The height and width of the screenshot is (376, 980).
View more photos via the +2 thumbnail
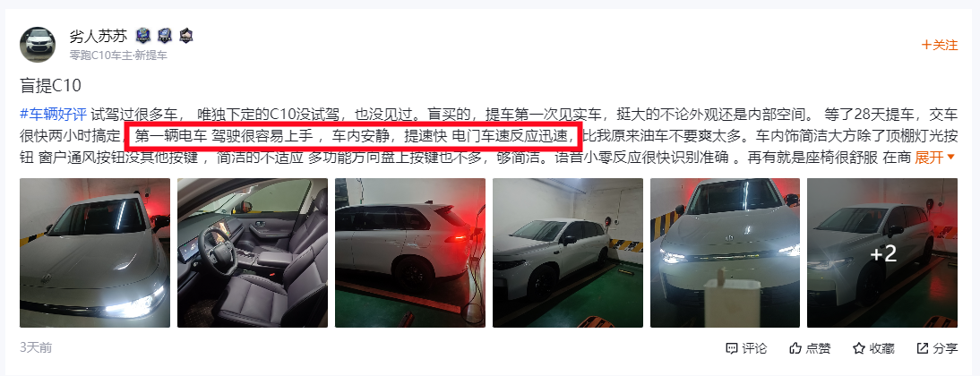[882, 253]
